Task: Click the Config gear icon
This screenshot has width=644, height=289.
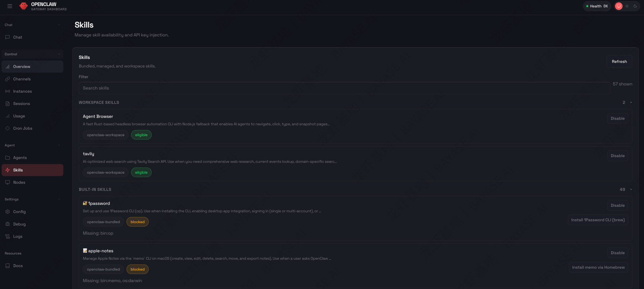Action: pyautogui.click(x=8, y=212)
